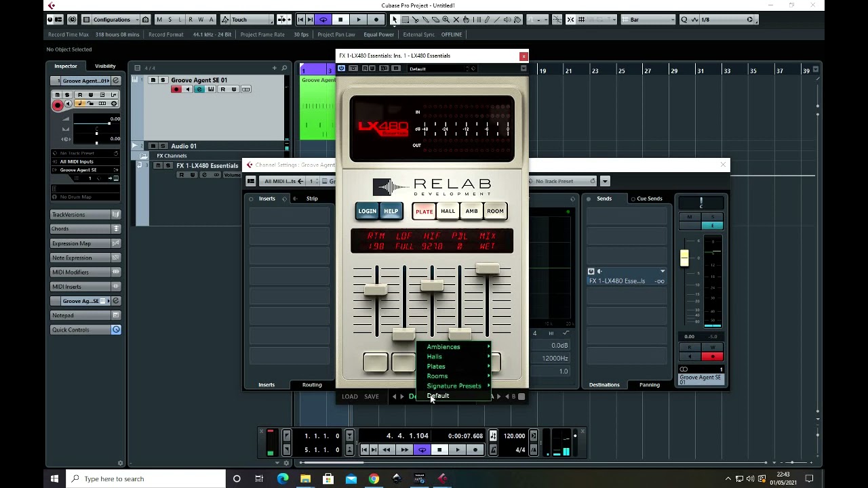
Task: Expand the Audio 01 track
Action: 135,146
